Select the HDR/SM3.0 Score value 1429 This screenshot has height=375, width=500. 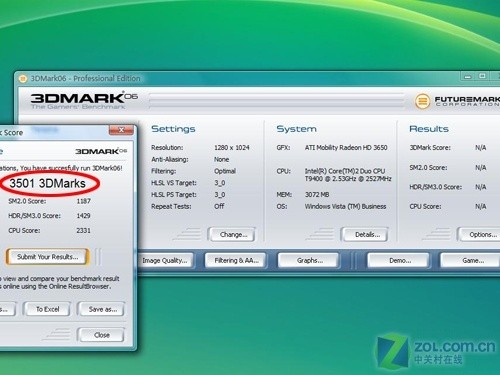coord(83,216)
